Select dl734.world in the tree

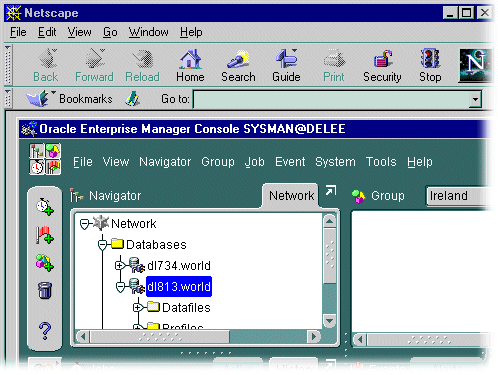pyautogui.click(x=179, y=266)
